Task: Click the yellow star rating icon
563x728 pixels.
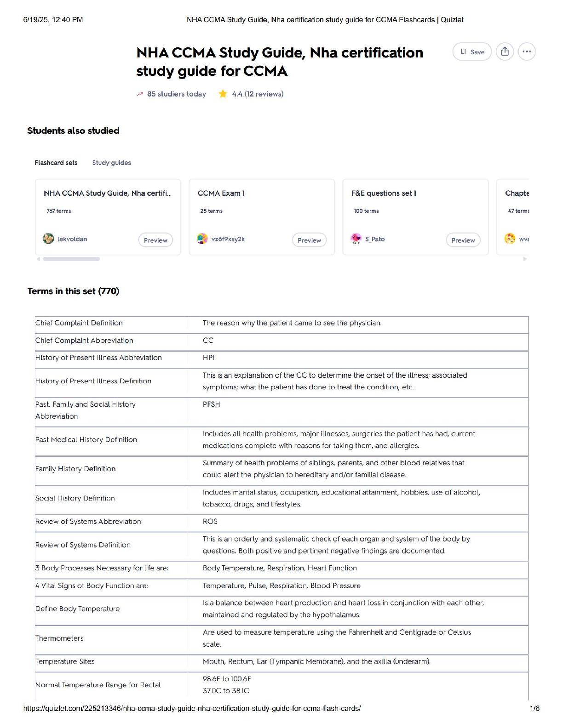Action: (x=223, y=94)
